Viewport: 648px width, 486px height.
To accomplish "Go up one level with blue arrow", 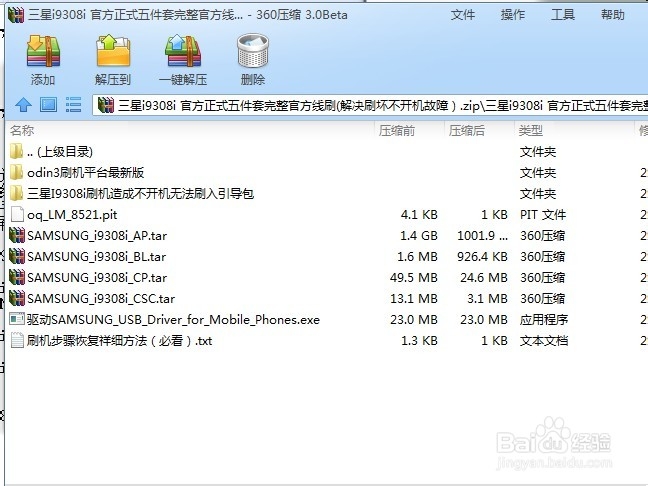I will click(23, 105).
